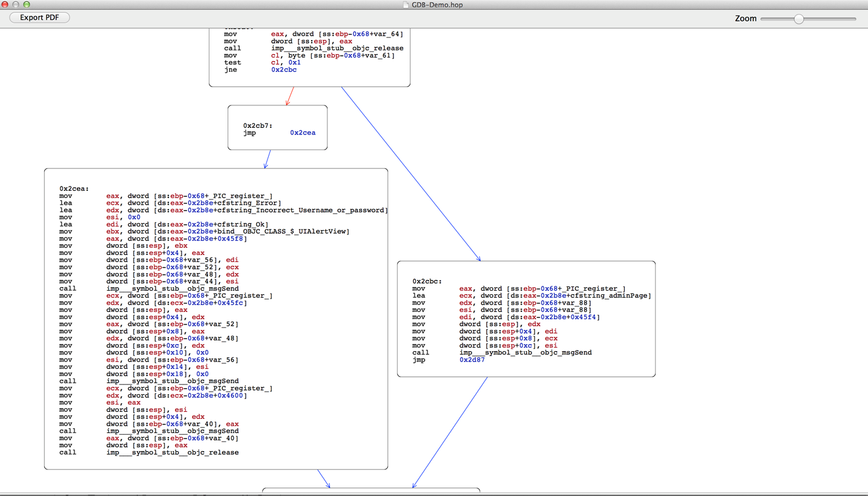Click the red branch arrow above 0x2cb7 block
Screen dimensions: 868x496
coord(290,97)
